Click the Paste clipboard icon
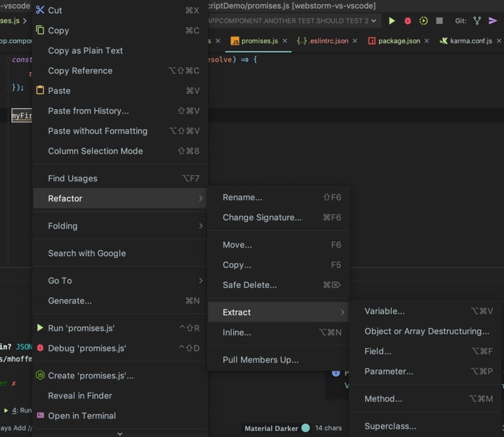The image size is (504, 437). pyautogui.click(x=40, y=90)
